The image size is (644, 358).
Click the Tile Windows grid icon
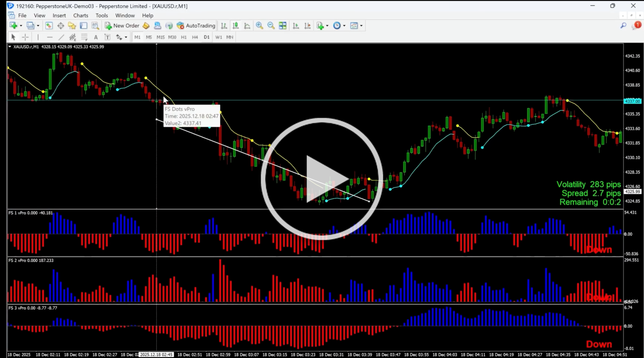[x=282, y=26]
